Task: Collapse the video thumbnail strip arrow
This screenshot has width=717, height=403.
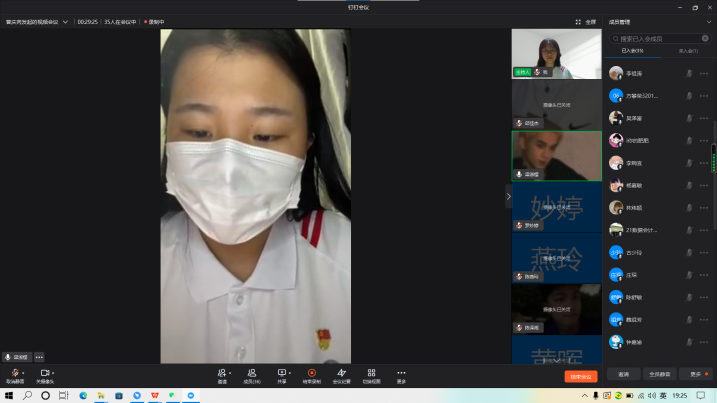Action: point(507,197)
